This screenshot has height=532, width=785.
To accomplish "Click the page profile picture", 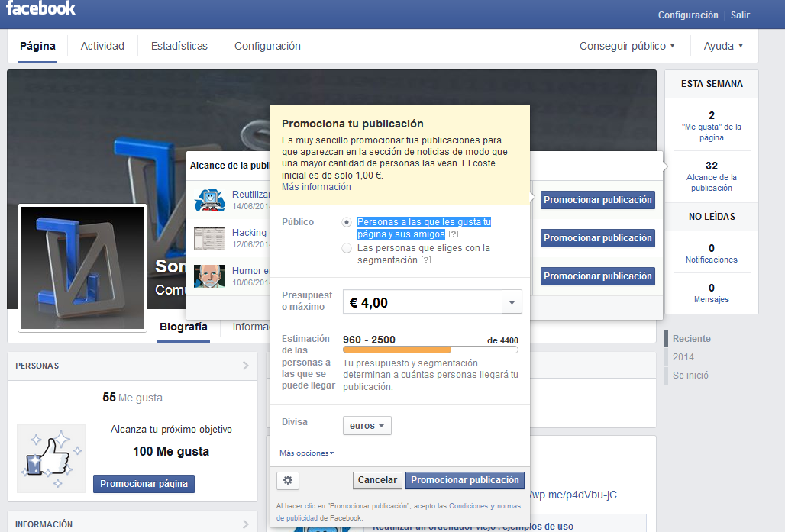I will [x=82, y=268].
